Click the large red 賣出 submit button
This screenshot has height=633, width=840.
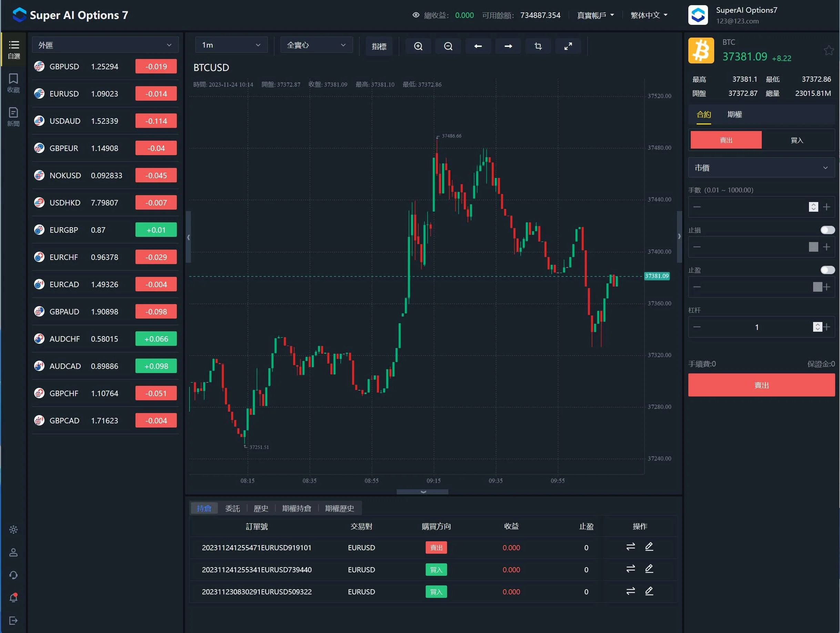pos(761,385)
